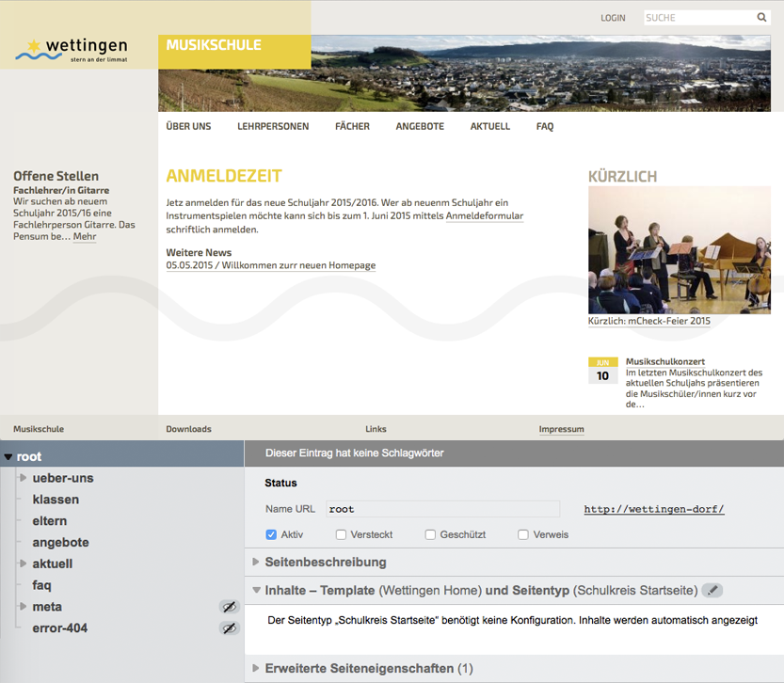Select the aktuell tree item
This screenshot has width=784, height=683.
[53, 564]
